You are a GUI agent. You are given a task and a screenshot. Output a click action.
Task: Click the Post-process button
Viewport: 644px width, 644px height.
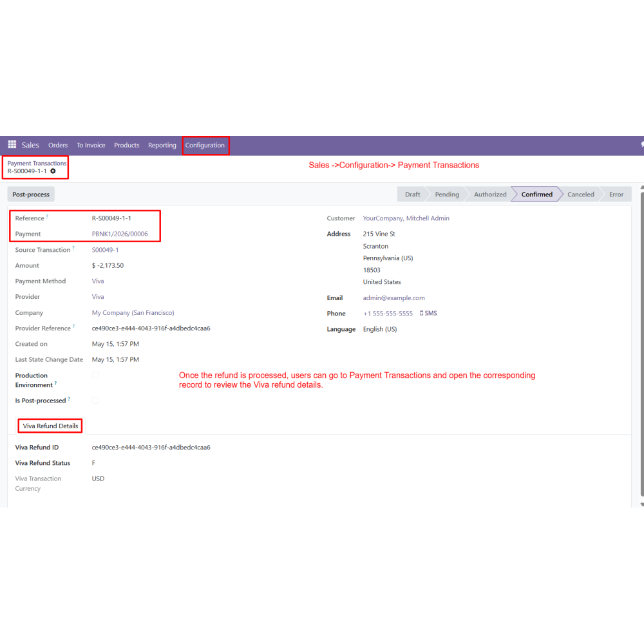click(x=31, y=194)
